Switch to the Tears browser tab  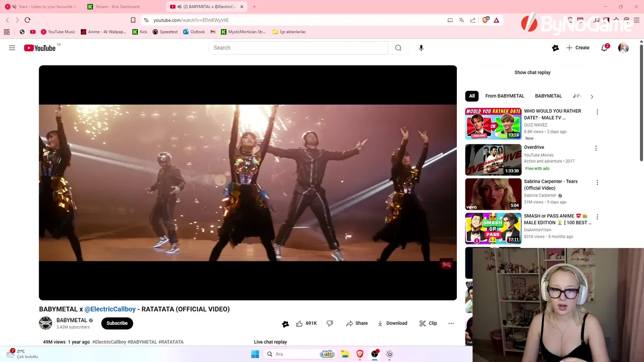coord(40,7)
